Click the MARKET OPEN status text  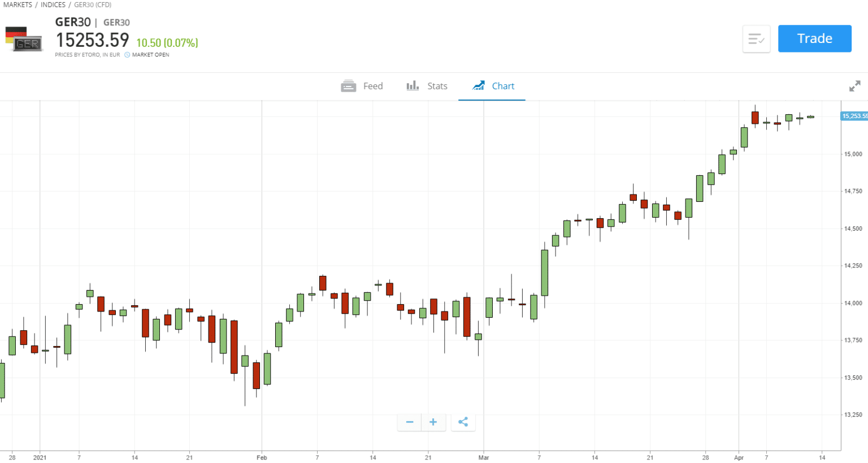point(150,55)
